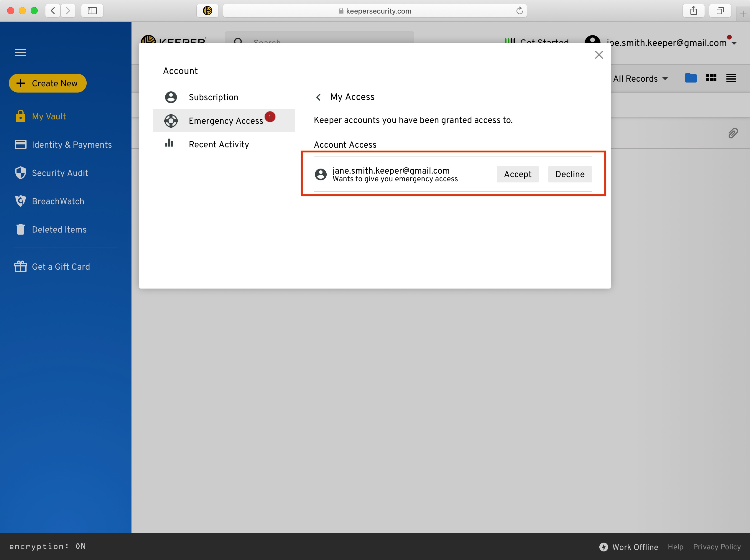Go to Security Audit
Screen dimensions: 750x560
tap(60, 173)
